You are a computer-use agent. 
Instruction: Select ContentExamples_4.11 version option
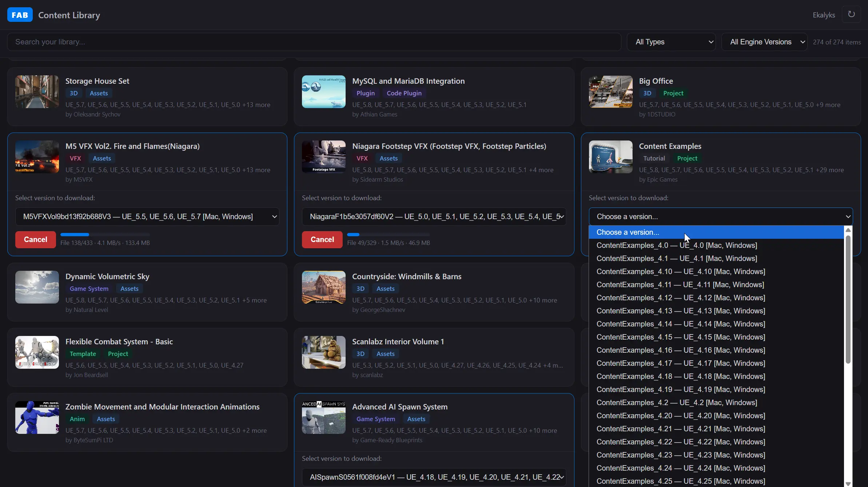click(x=716, y=285)
